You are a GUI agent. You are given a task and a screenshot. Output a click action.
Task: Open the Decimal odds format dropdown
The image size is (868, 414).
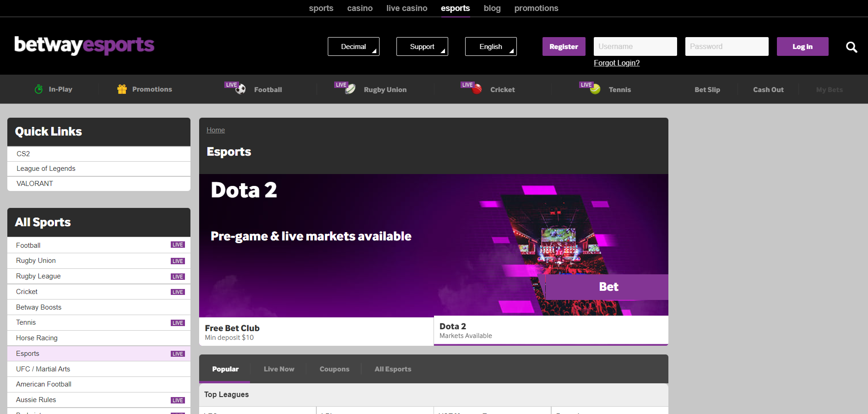tap(353, 47)
